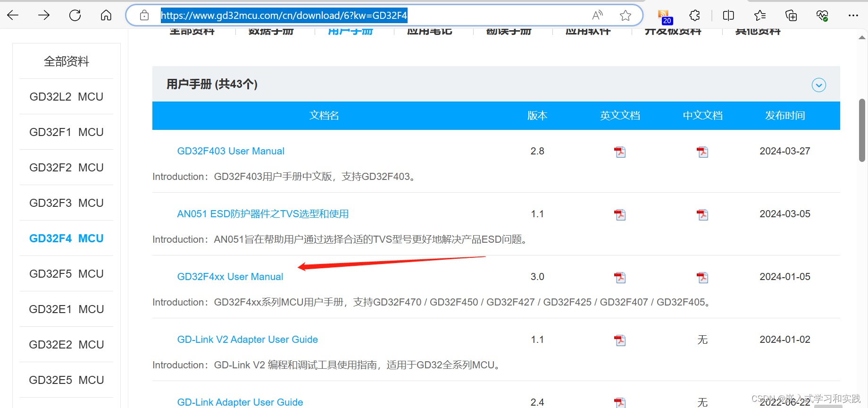The image size is (868, 408).
Task: Open Browser essentials heart icon
Action: 822,15
